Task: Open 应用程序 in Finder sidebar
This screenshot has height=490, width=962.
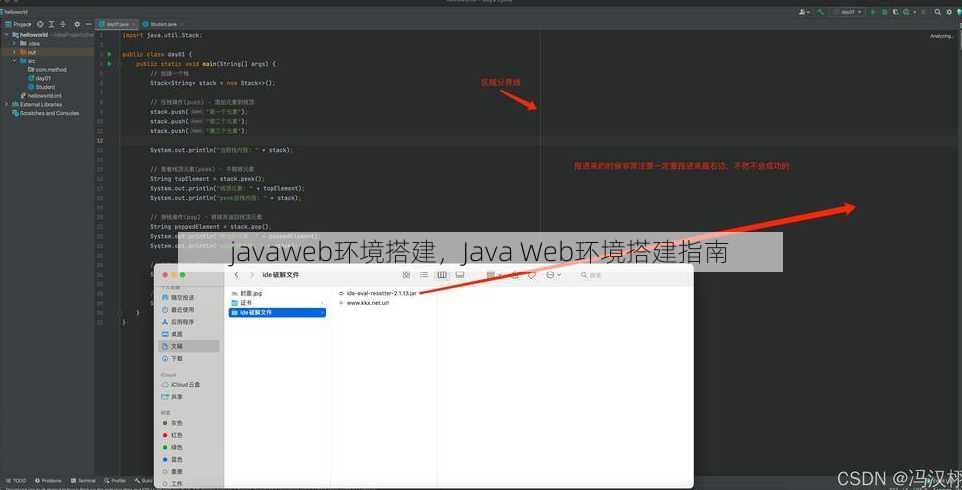Action: click(x=189, y=322)
